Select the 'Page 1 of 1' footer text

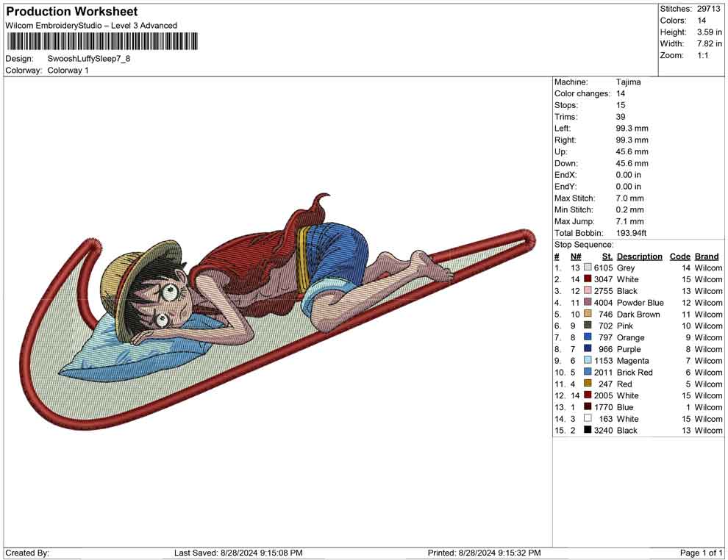tap(701, 553)
